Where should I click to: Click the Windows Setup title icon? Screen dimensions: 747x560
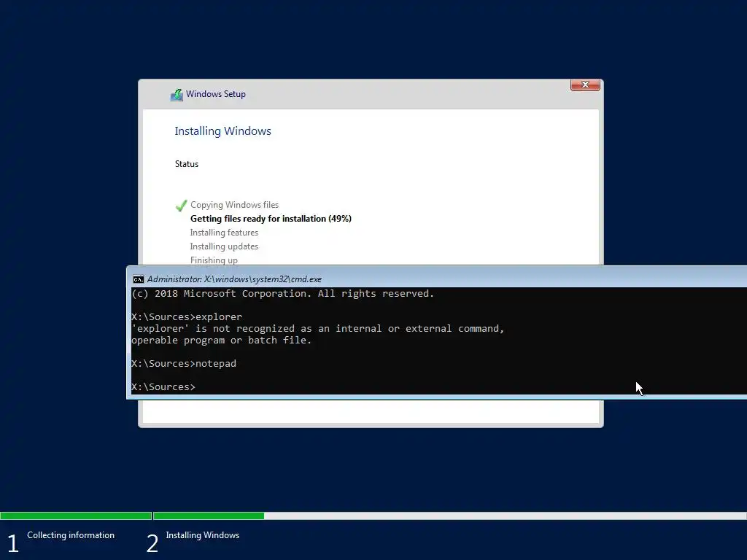tap(177, 95)
